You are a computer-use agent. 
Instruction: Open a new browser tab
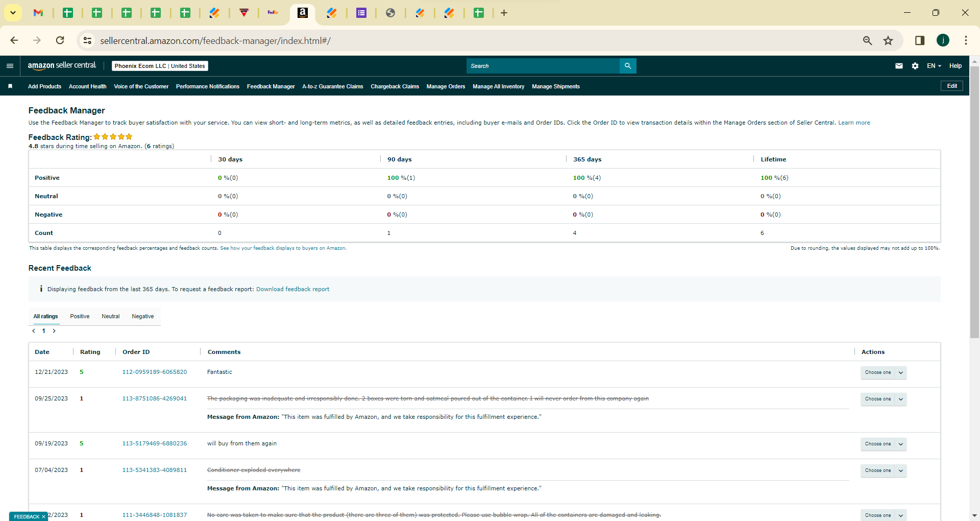point(504,13)
